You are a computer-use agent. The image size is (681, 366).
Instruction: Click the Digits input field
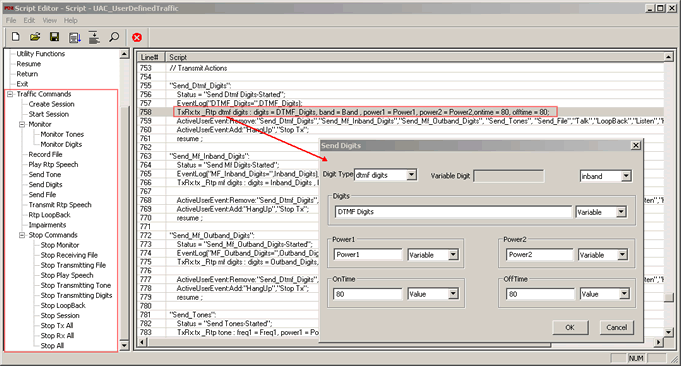453,212
